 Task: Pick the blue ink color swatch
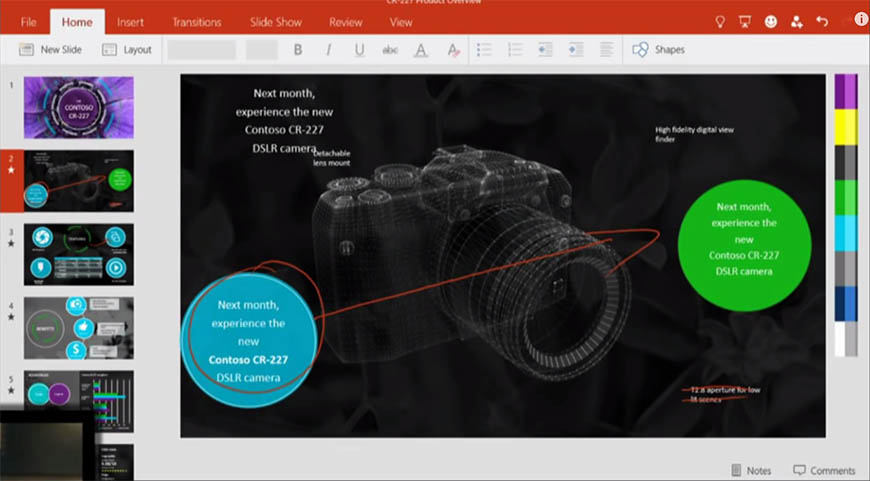click(846, 304)
